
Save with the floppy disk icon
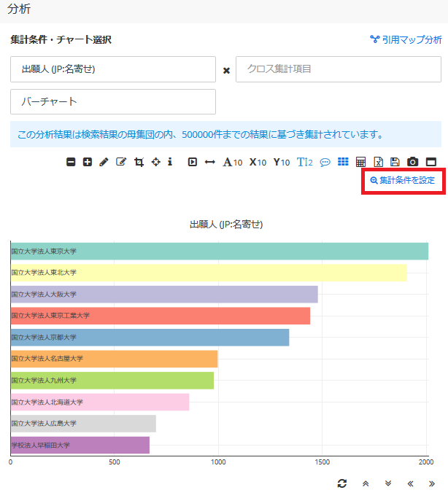coord(395,162)
